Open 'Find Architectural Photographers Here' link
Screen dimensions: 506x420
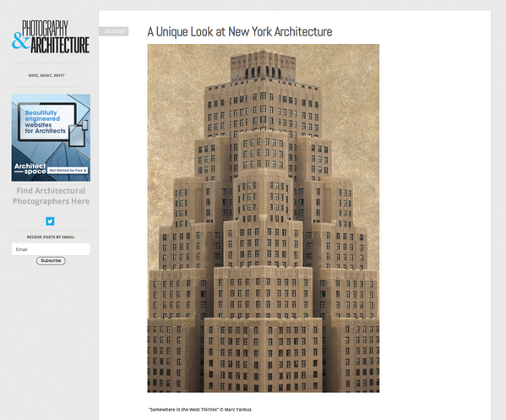tap(51, 196)
